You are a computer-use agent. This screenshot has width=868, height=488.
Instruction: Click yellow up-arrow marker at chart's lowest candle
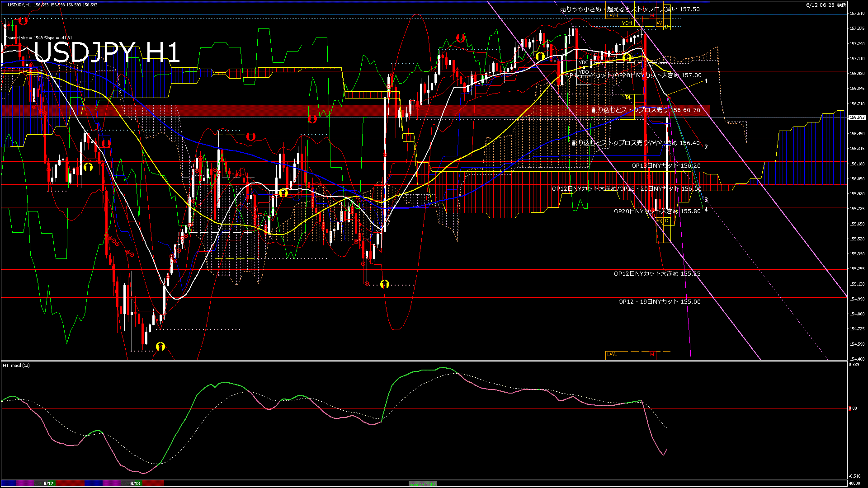point(160,347)
